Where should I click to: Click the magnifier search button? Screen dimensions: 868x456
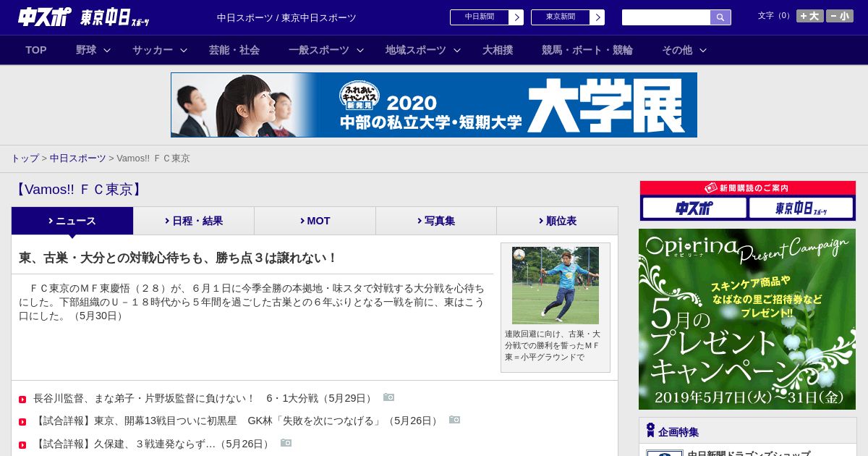tap(720, 17)
